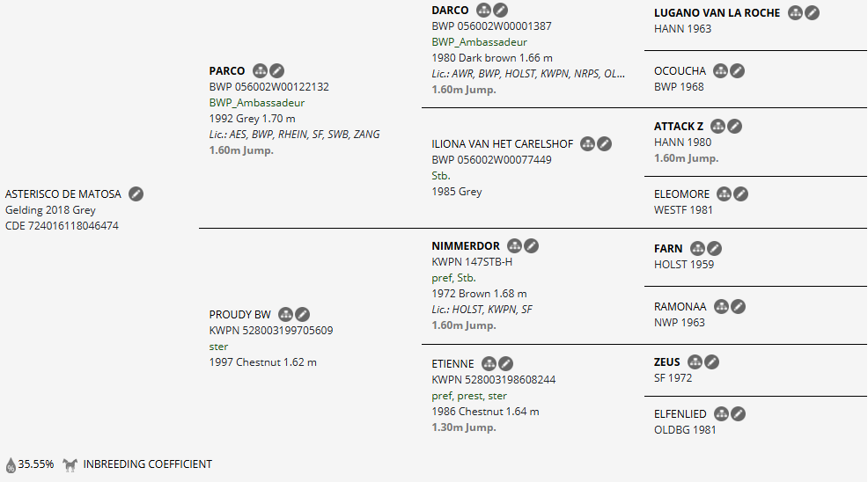This screenshot has height=482, width=868.
Task: Click the edit pencil next to ASTERISCO DE MATOSA
Action: pyautogui.click(x=136, y=194)
